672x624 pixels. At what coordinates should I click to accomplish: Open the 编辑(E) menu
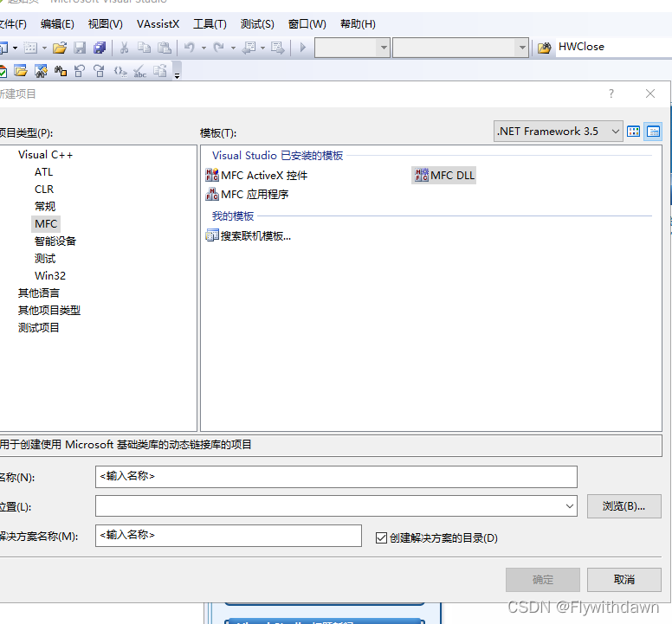57,24
